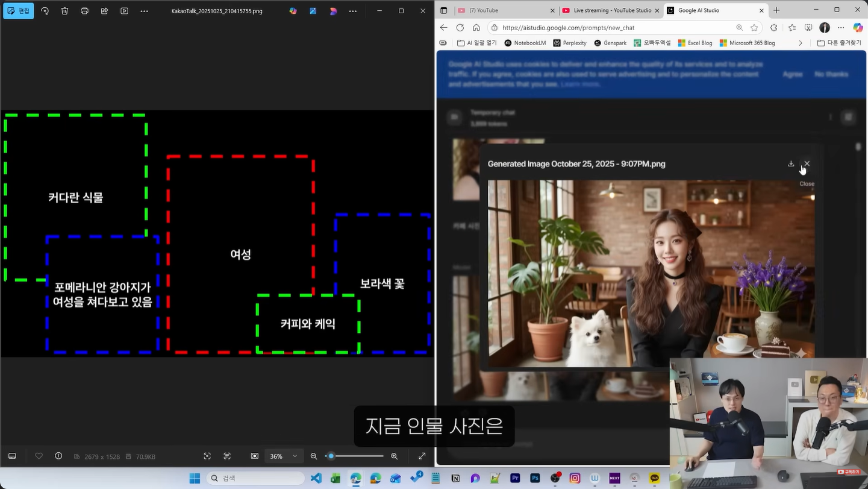
Task: Print the image from Photos toolbar
Action: [x=84, y=11]
